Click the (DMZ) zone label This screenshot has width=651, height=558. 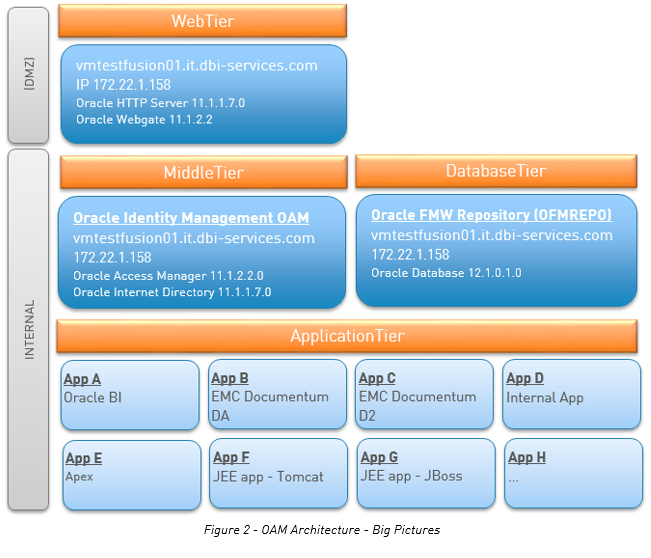click(x=29, y=74)
